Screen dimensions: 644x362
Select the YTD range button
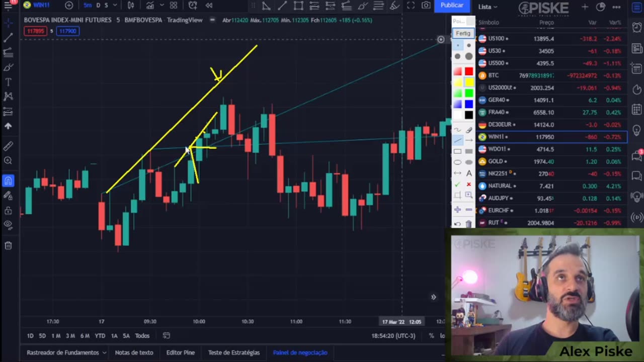[100, 336]
